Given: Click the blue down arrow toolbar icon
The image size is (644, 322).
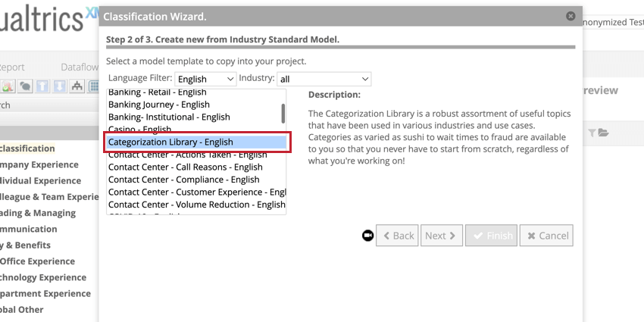Looking at the screenshot, I should click(60, 86).
